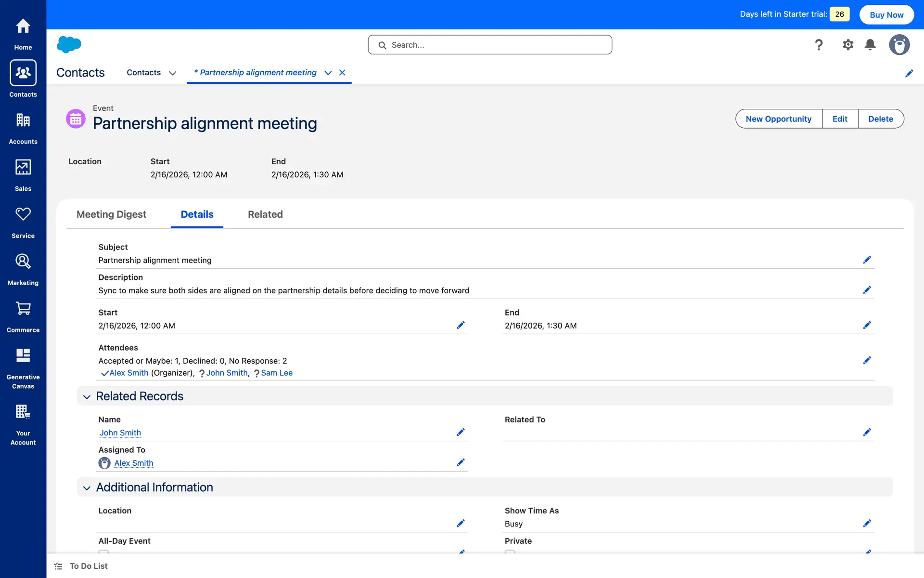Collapse the Related Records section
This screenshot has height=578, width=924.
87,396
